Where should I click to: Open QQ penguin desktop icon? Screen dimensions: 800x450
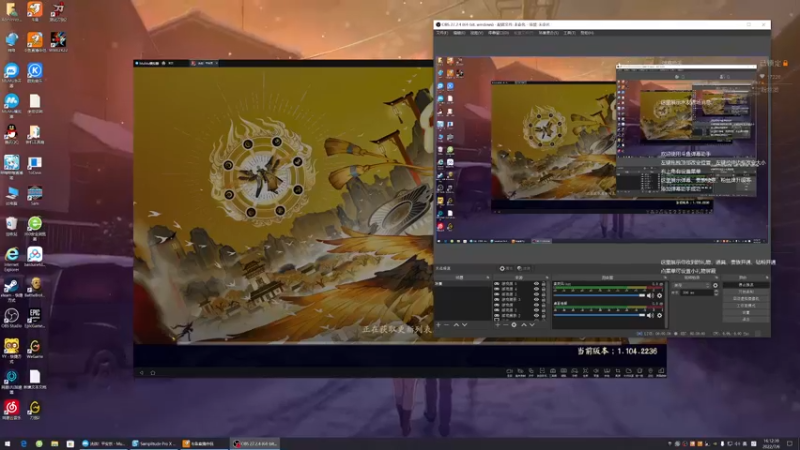[11, 134]
